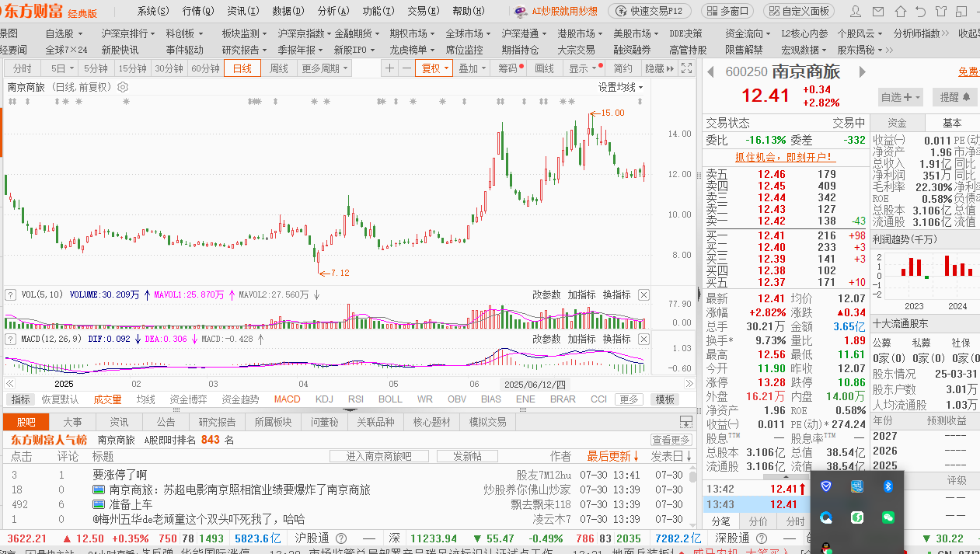
Task: Expand the 港股市场 dropdown
Action: coord(579,33)
